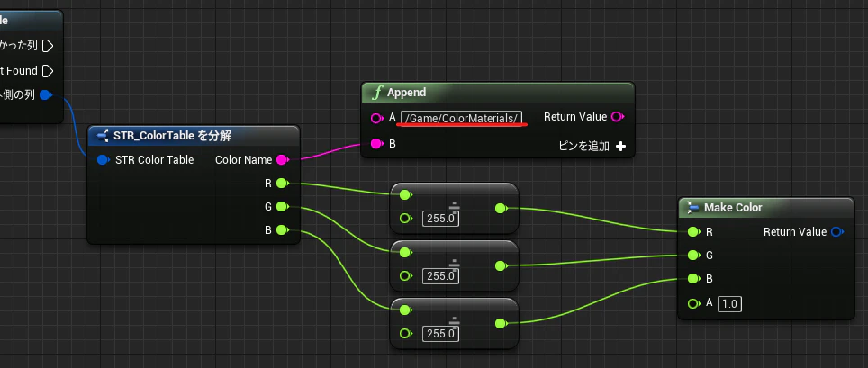The height and width of the screenshot is (368, 868).
Task: Edit the Make Color alpha value 1.0
Action: tap(729, 304)
